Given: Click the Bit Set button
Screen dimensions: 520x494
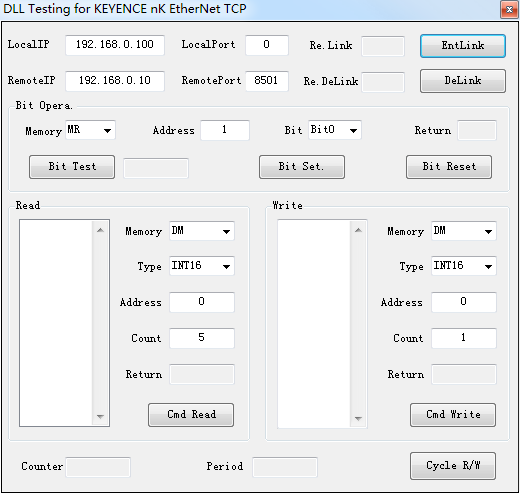Looking at the screenshot, I should 302,167.
